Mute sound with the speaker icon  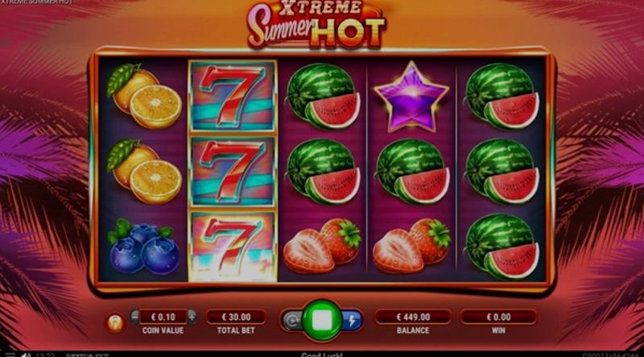[26, 355]
